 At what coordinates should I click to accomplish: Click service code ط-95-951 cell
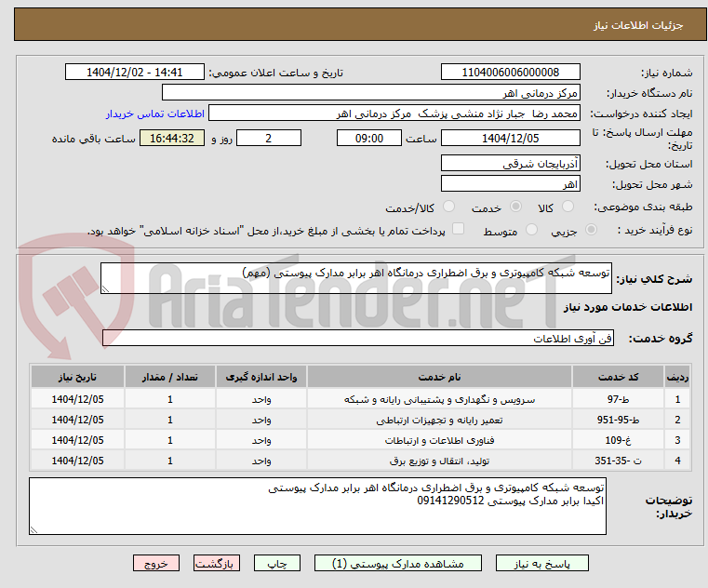click(618, 420)
